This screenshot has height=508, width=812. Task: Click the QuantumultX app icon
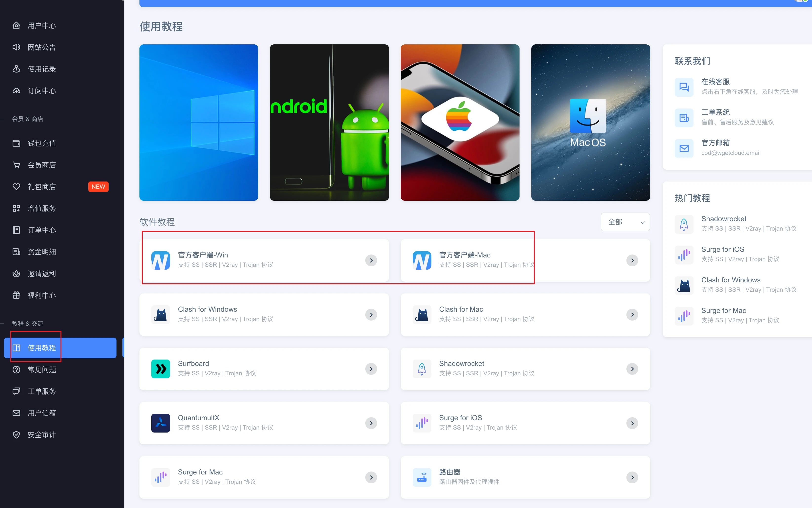point(160,423)
